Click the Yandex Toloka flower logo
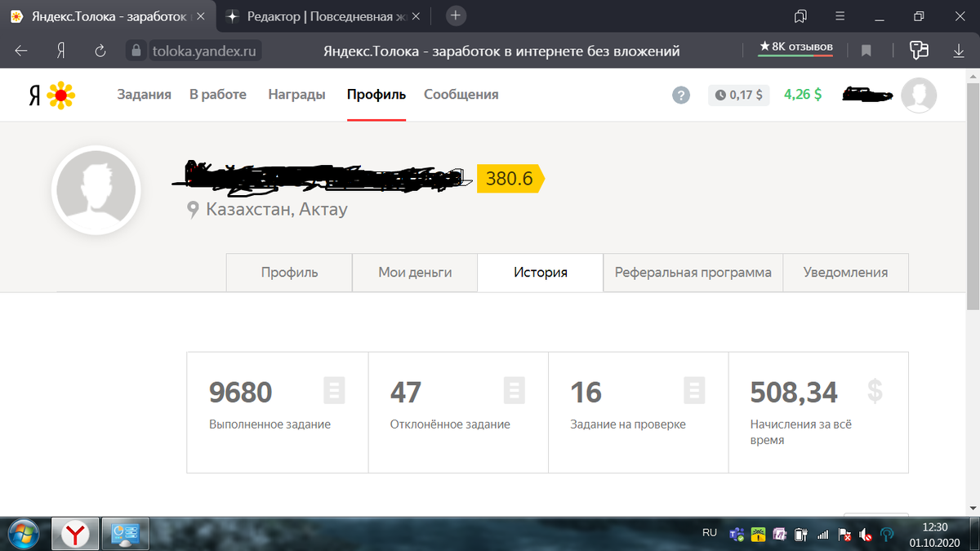The height and width of the screenshot is (551, 980). pyautogui.click(x=61, y=96)
